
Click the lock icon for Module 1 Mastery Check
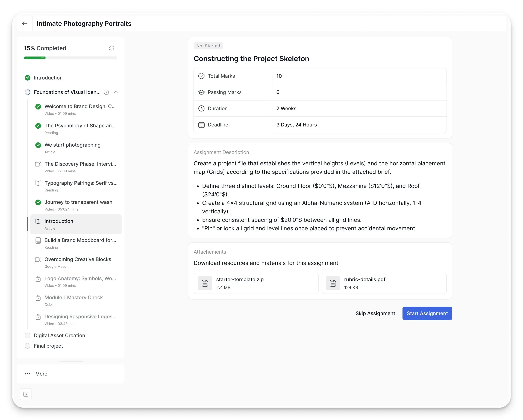click(38, 298)
